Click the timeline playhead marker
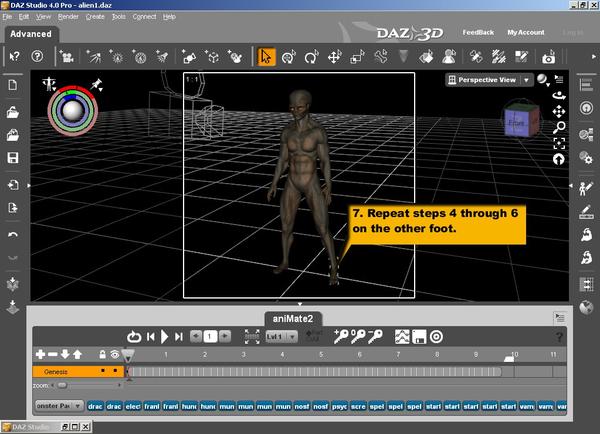 [x=128, y=355]
